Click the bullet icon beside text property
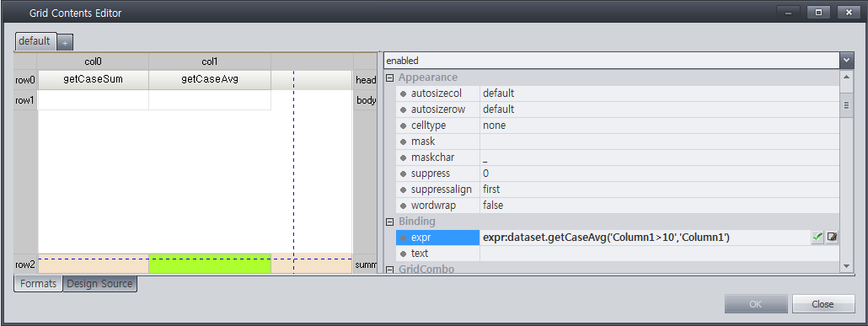Image resolution: width=868 pixels, height=326 pixels. tap(404, 254)
